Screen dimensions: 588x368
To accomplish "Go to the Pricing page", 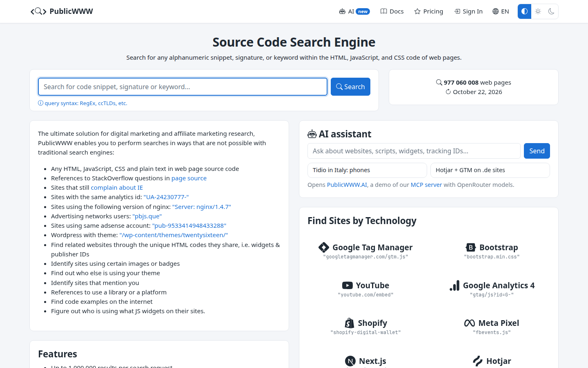I will [429, 11].
